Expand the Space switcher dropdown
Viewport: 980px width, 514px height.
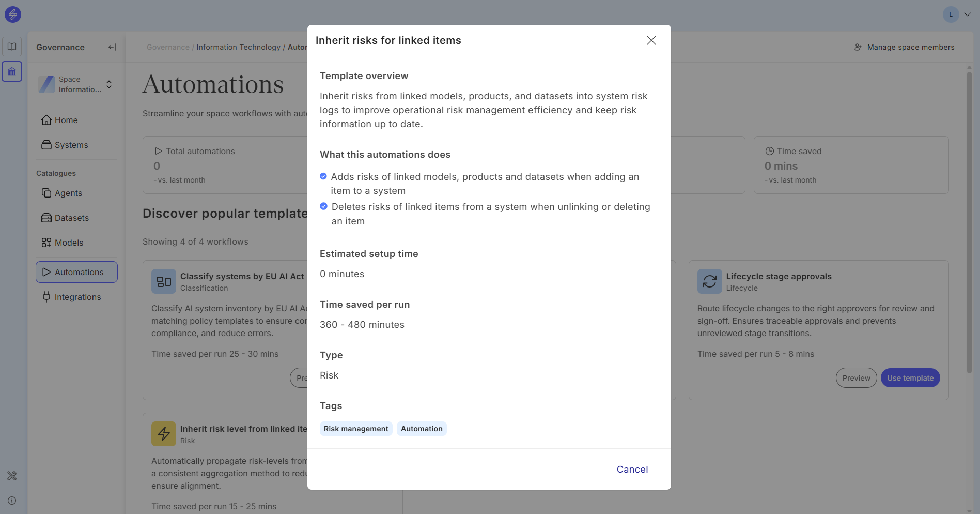[x=109, y=84]
